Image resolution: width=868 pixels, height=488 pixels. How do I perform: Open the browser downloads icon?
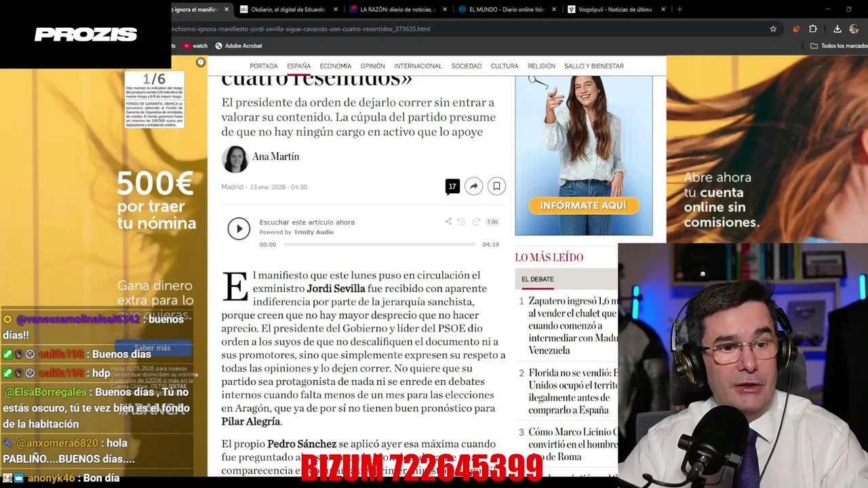pyautogui.click(x=837, y=29)
